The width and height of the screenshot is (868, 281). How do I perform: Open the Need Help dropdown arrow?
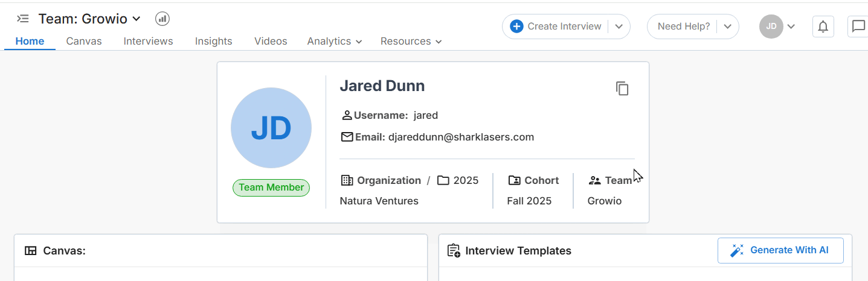[x=727, y=27]
